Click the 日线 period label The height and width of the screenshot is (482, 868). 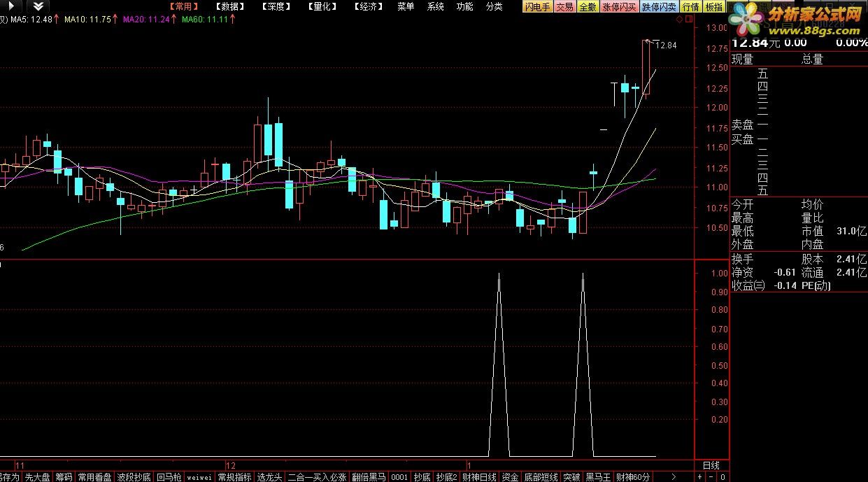pyautogui.click(x=711, y=465)
